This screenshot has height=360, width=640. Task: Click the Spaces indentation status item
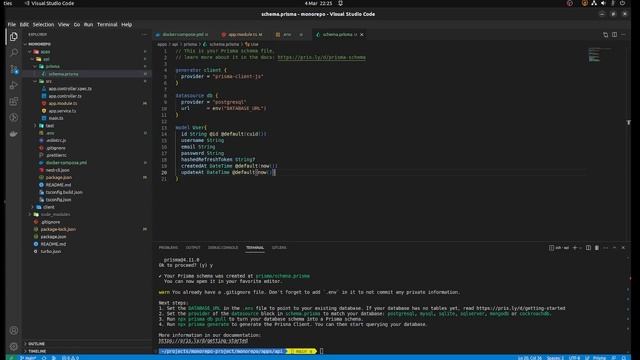(555, 358)
